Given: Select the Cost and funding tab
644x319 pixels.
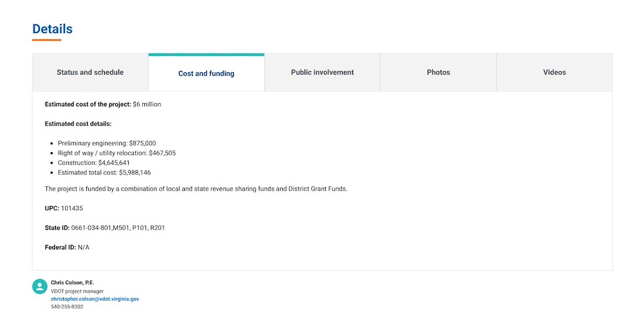Looking at the screenshot, I should [x=206, y=73].
